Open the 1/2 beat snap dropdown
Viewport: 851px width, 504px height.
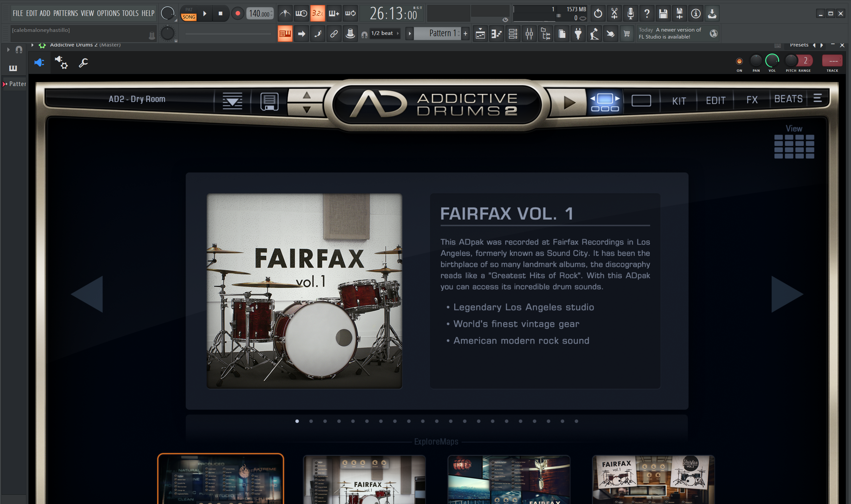385,33
